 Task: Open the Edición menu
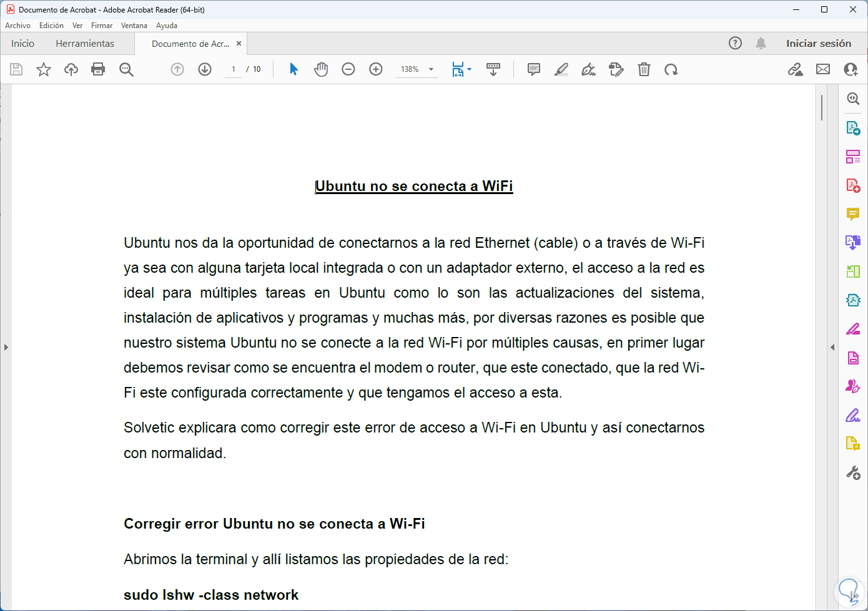[x=51, y=26]
